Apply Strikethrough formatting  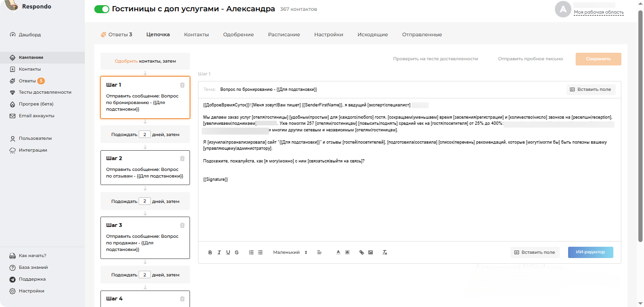tap(236, 252)
